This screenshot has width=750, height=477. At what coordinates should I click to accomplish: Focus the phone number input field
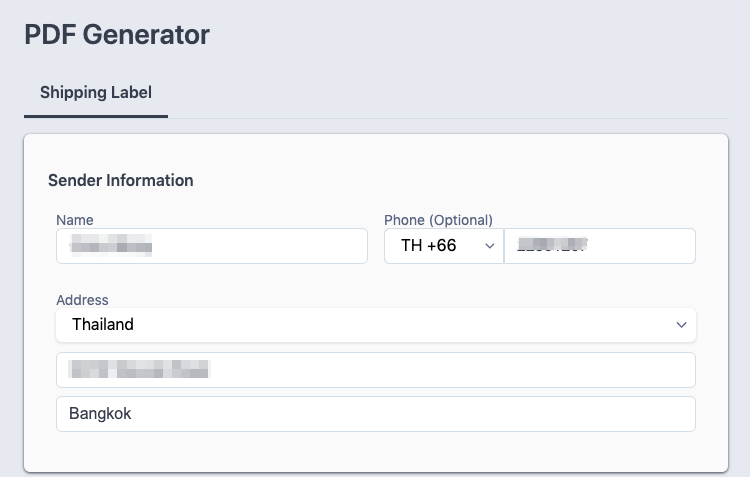click(x=600, y=246)
